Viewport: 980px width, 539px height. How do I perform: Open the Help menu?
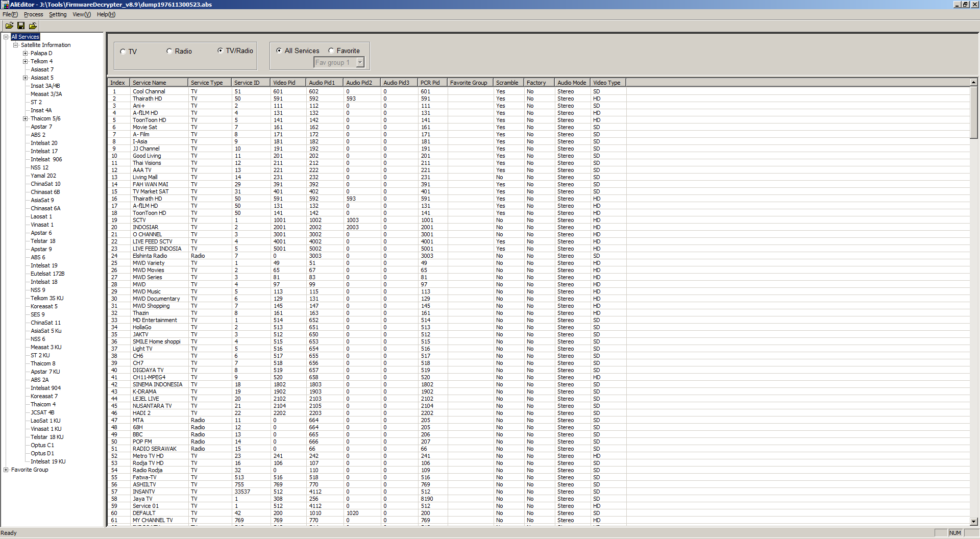point(106,14)
